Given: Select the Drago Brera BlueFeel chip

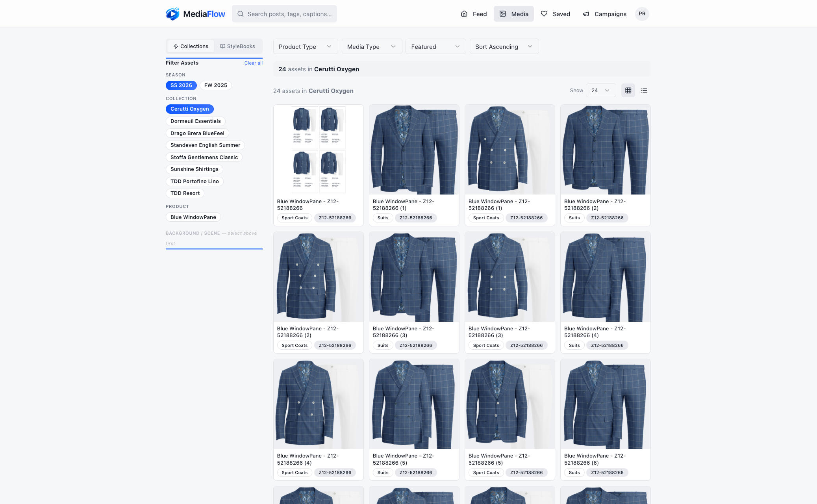Looking at the screenshot, I should click(x=197, y=133).
